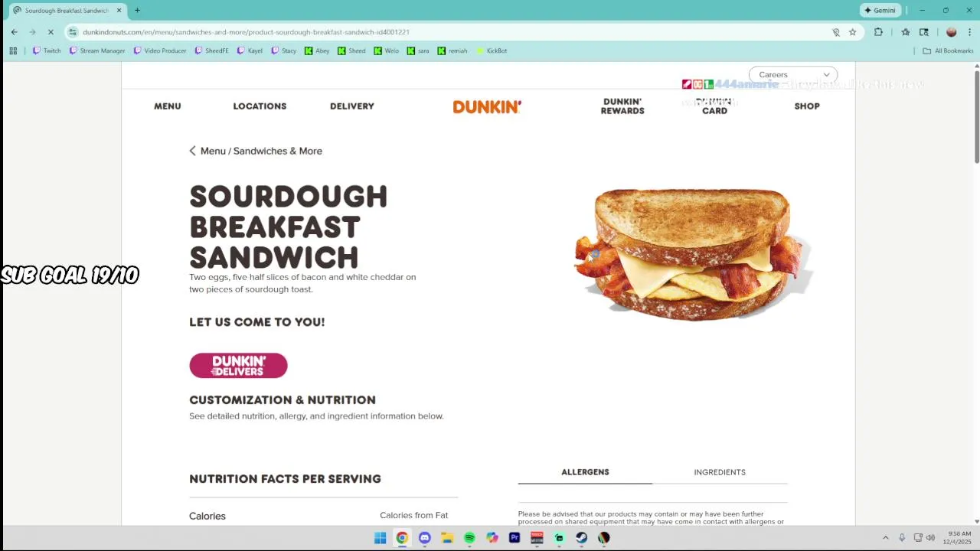Viewport: 980px width, 551px height.
Task: Click the Dunkin' Delivers button
Action: pos(238,366)
